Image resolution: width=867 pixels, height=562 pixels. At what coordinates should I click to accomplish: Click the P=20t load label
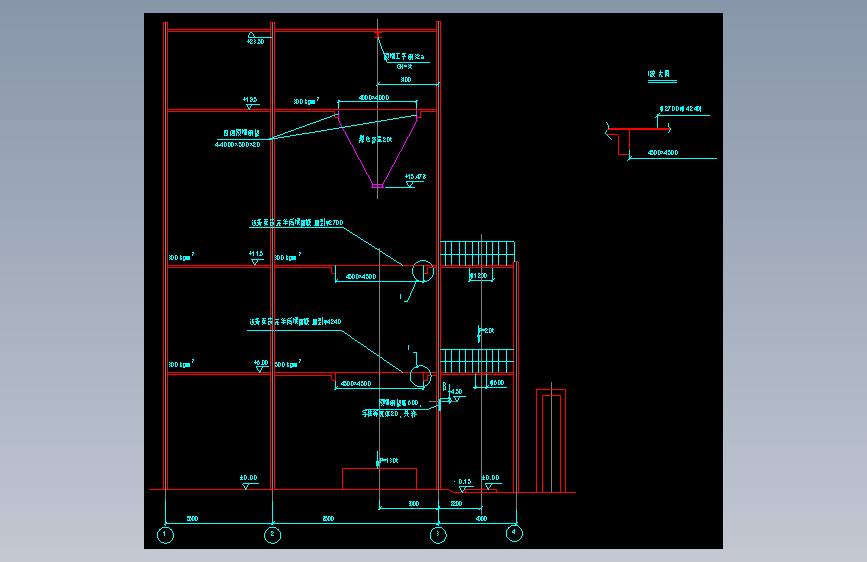[x=487, y=331]
